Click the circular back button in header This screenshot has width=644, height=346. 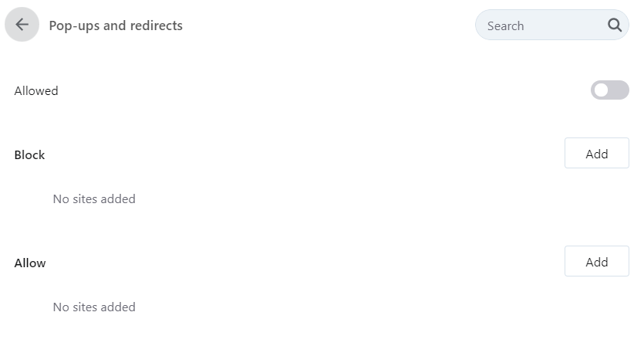pyautogui.click(x=22, y=25)
